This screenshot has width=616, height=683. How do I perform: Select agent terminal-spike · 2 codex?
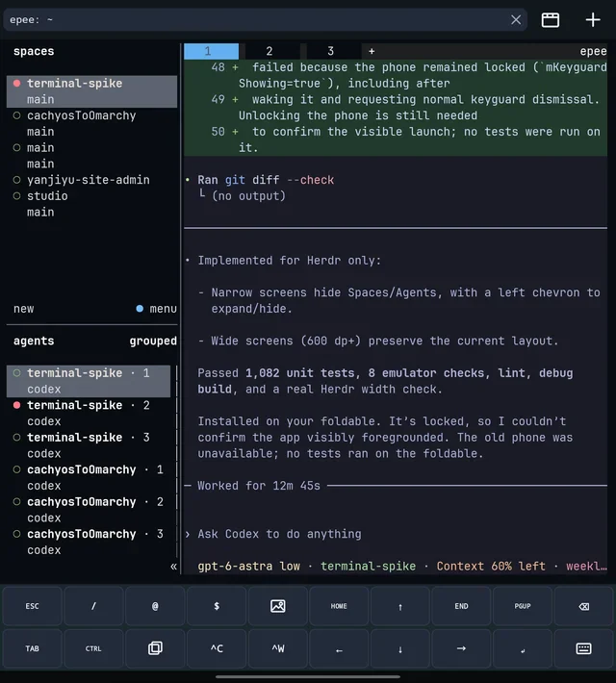click(89, 414)
